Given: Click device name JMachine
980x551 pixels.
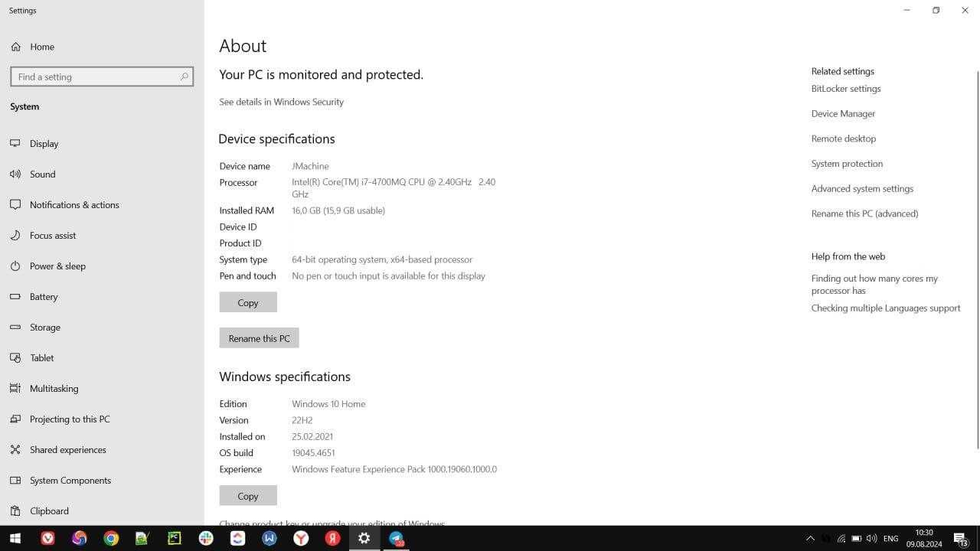Looking at the screenshot, I should click(310, 166).
